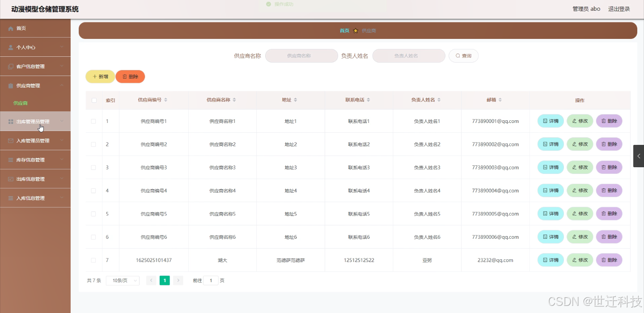This screenshot has height=313, width=644.
Task: Click the list icon beside 库存信息管理
Action: (x=11, y=160)
